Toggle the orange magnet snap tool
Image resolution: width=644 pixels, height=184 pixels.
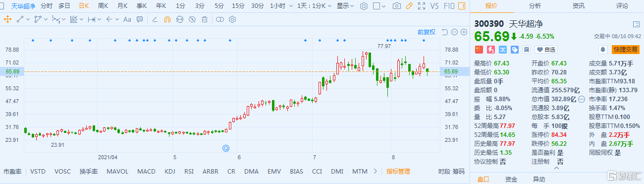pyautogui.click(x=167, y=19)
